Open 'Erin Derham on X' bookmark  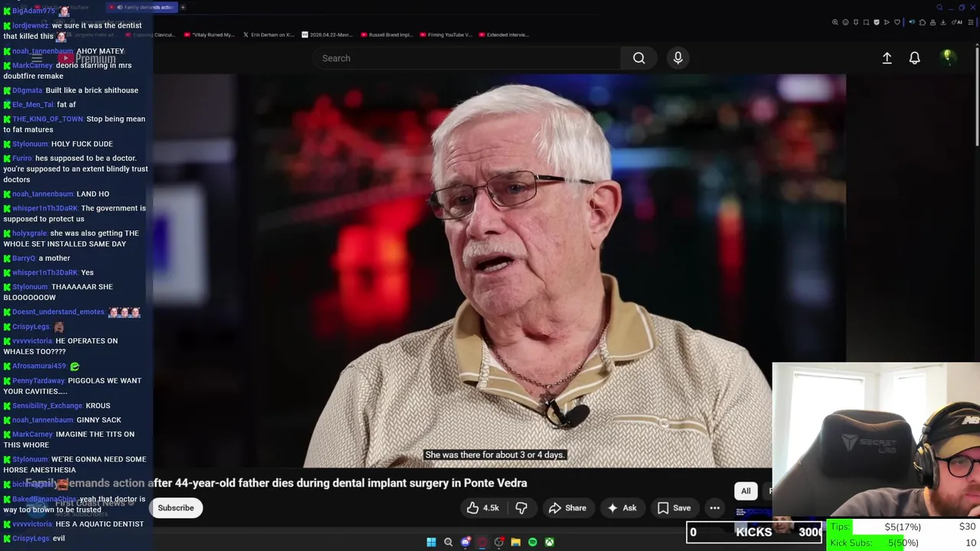pyautogui.click(x=269, y=34)
